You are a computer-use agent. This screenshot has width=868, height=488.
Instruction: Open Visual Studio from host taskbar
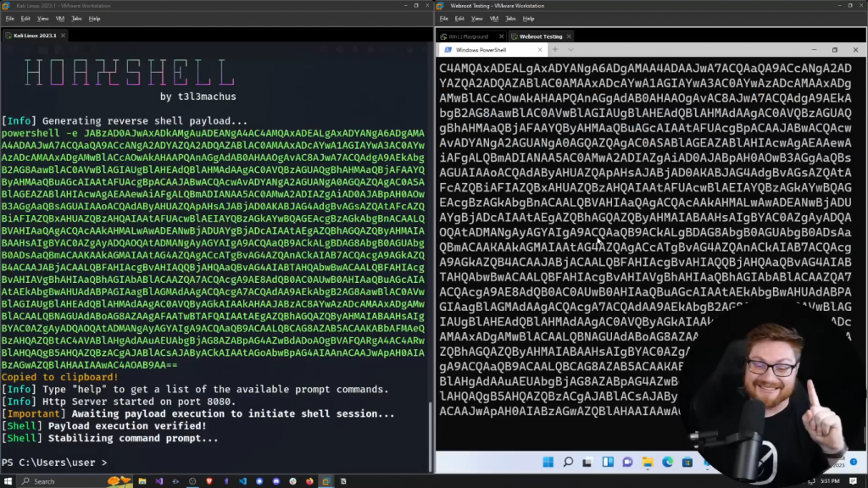[159, 481]
